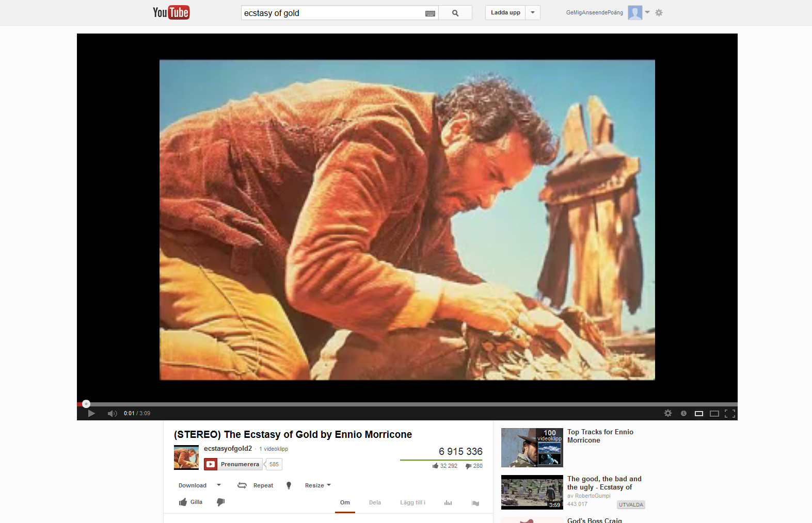Click the video seek bar handle

click(86, 404)
